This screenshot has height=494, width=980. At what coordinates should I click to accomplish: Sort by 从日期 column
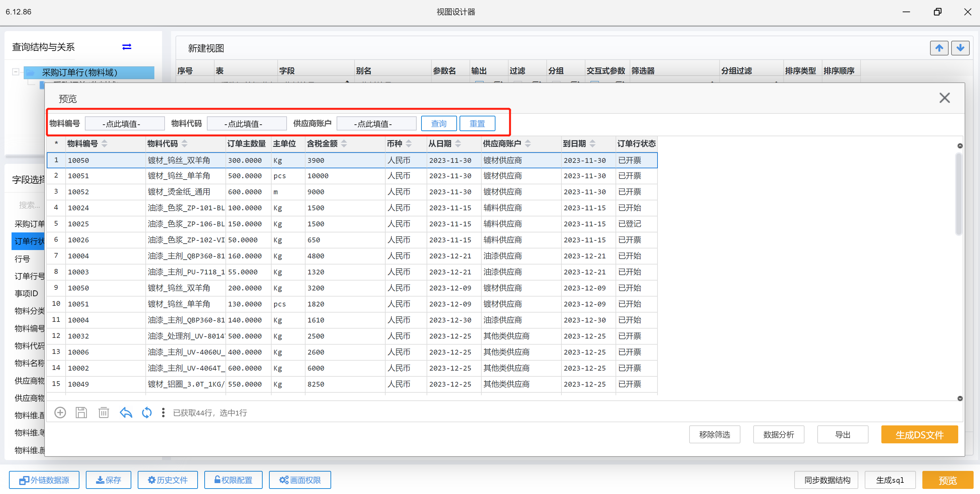pos(458,144)
